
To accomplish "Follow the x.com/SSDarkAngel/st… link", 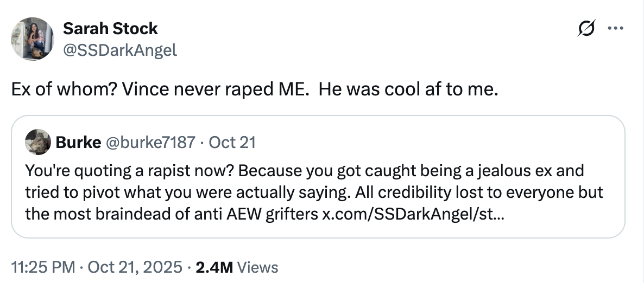I will click(x=414, y=215).
